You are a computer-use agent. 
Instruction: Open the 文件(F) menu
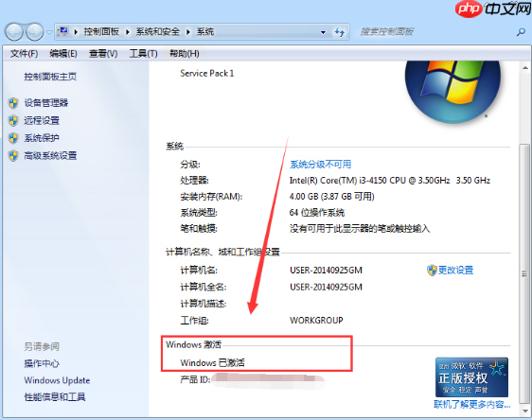pos(24,54)
